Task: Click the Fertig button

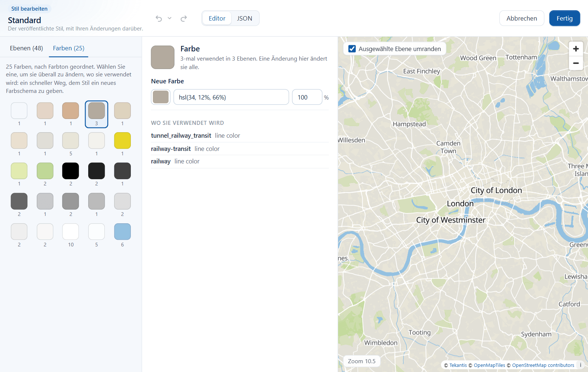Action: tap(564, 18)
